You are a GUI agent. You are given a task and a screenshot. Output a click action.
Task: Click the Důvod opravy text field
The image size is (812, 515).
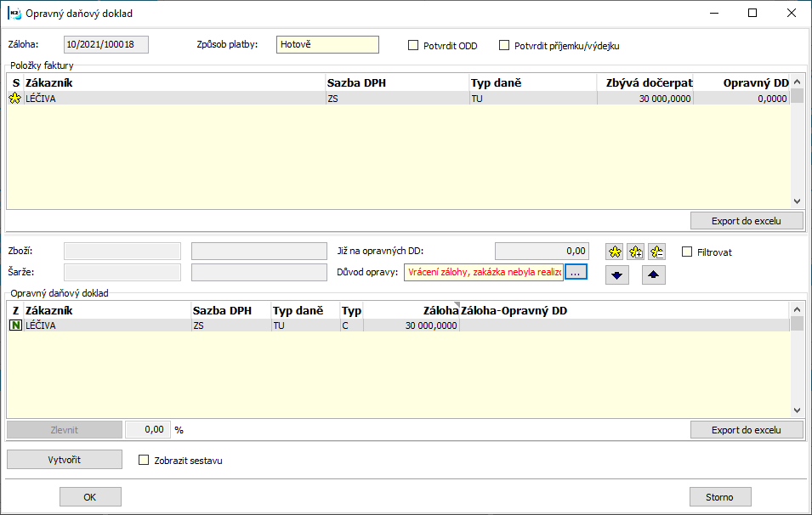pos(484,272)
